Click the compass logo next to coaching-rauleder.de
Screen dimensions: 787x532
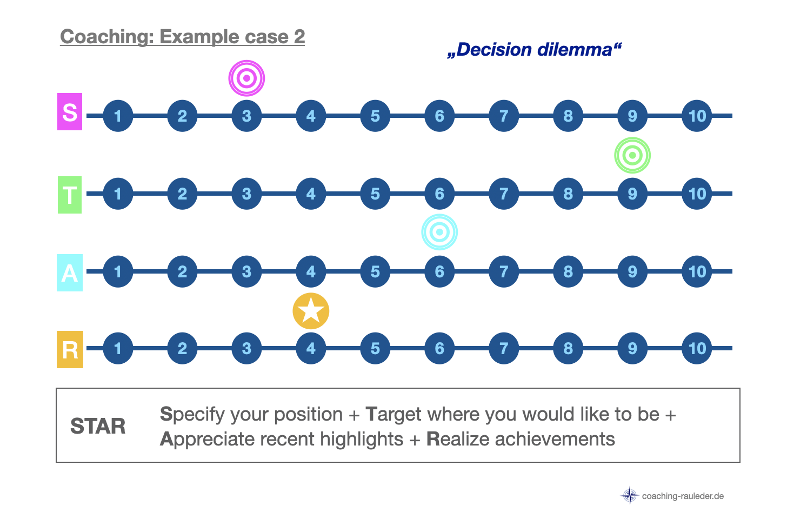630,495
